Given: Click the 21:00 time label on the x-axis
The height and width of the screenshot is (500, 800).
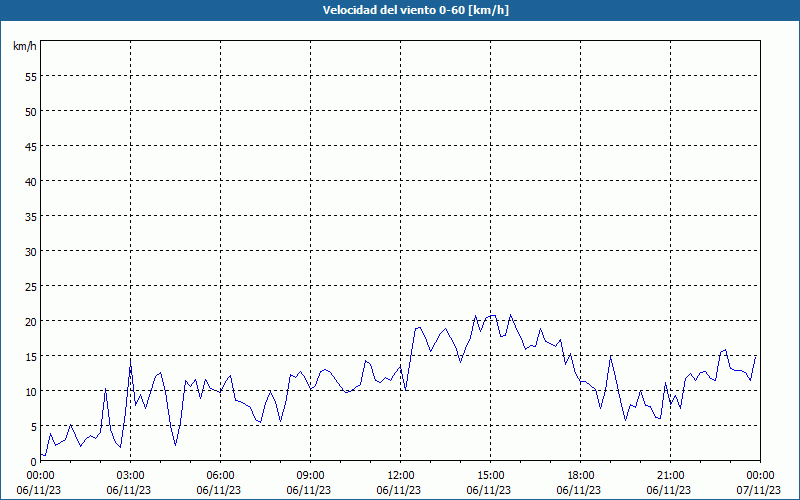Looking at the screenshot, I should pos(670,476).
